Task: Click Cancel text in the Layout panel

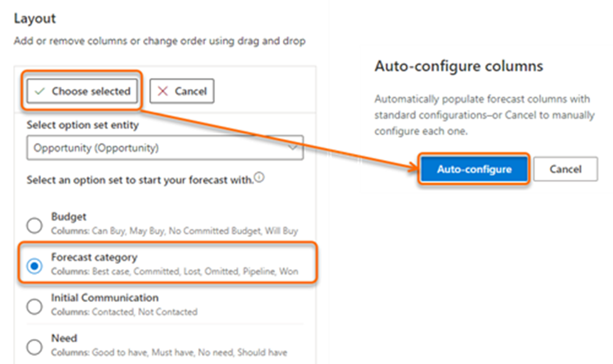Action: (190, 91)
